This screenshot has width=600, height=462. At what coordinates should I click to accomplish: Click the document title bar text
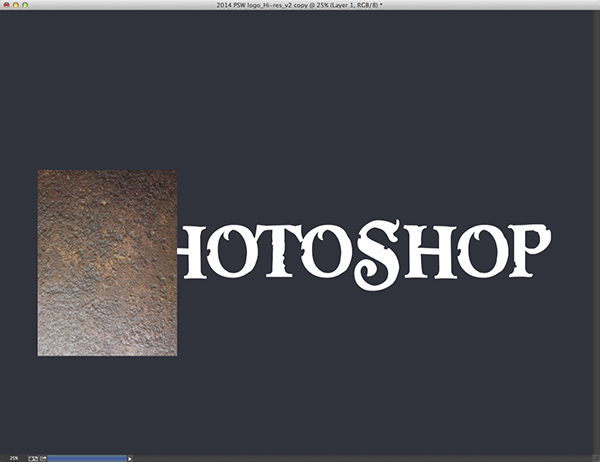tap(300, 5)
